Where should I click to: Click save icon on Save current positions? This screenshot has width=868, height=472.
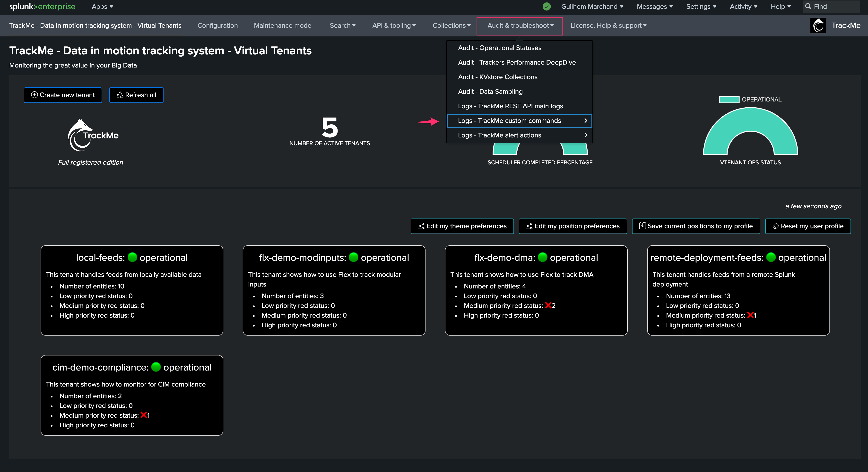pyautogui.click(x=642, y=226)
